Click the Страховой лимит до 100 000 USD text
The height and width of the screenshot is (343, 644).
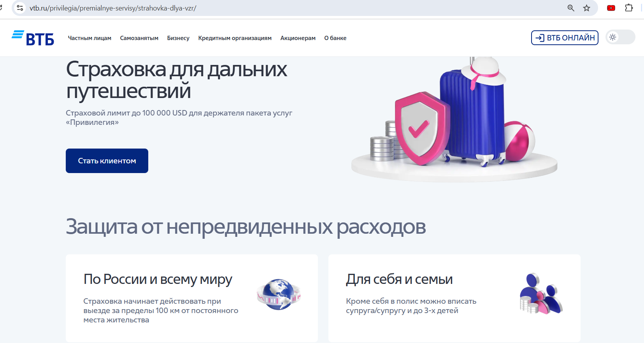[179, 117]
